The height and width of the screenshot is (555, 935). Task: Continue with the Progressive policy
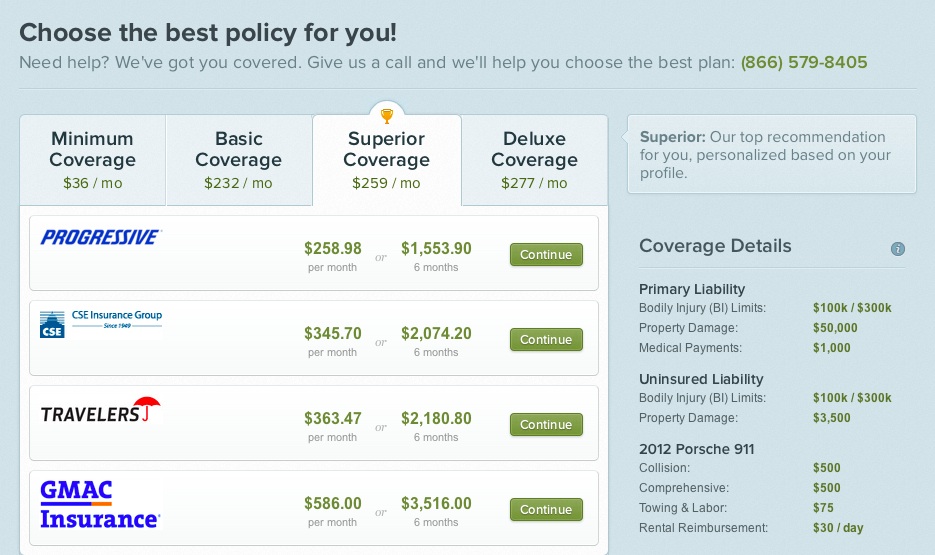point(546,255)
